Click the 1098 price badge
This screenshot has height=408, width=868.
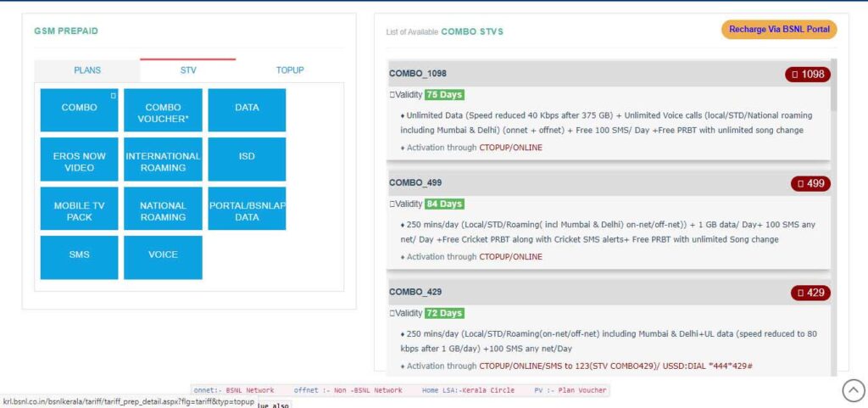(x=808, y=74)
